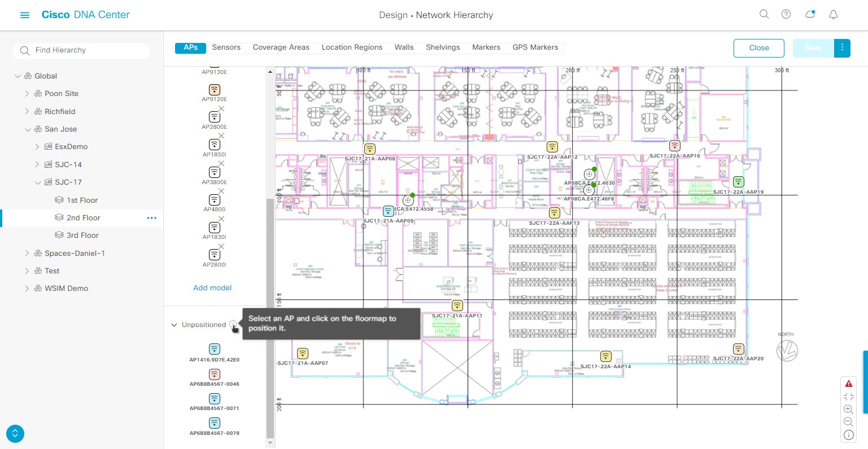868x449 pixels.
Task: Click the Add model link
Action: click(212, 287)
